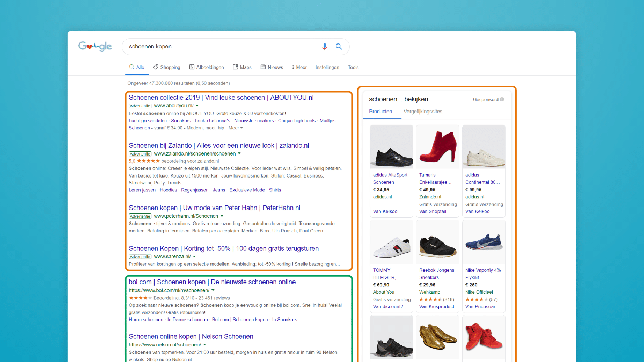Expand dropdown arrow next to www.aboutyou.nl

click(x=197, y=106)
